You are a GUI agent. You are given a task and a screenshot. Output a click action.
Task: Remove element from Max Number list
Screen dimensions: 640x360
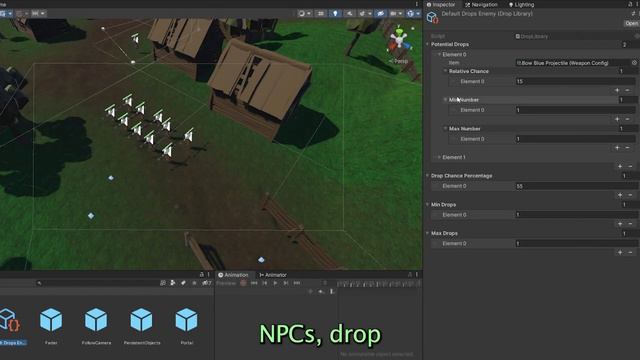coord(628,148)
